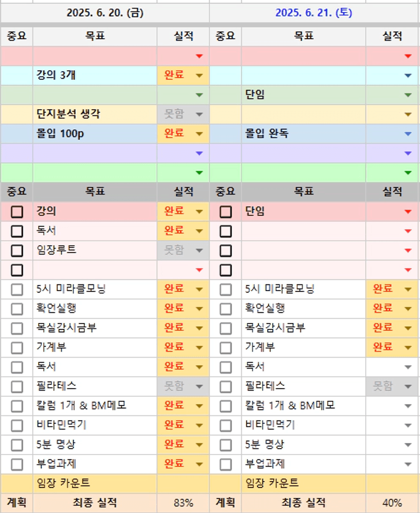Enable Saturday's 비타민먹기 checkbox
The height and width of the screenshot is (513, 420).
(x=226, y=425)
